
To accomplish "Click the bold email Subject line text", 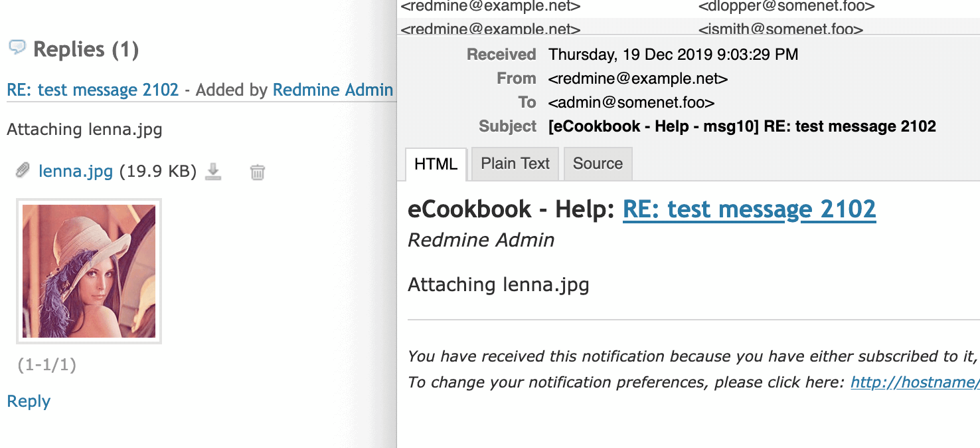I will [x=742, y=126].
